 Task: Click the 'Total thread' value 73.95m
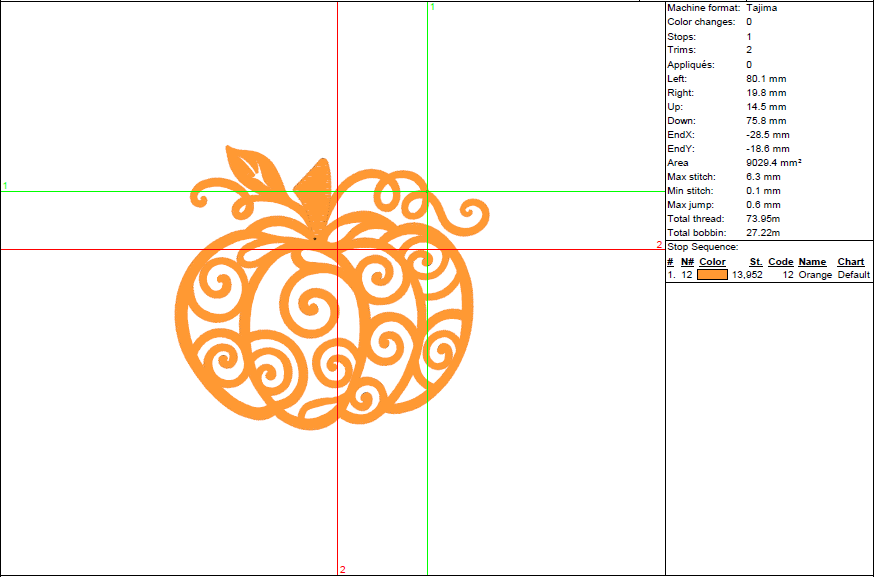click(764, 218)
